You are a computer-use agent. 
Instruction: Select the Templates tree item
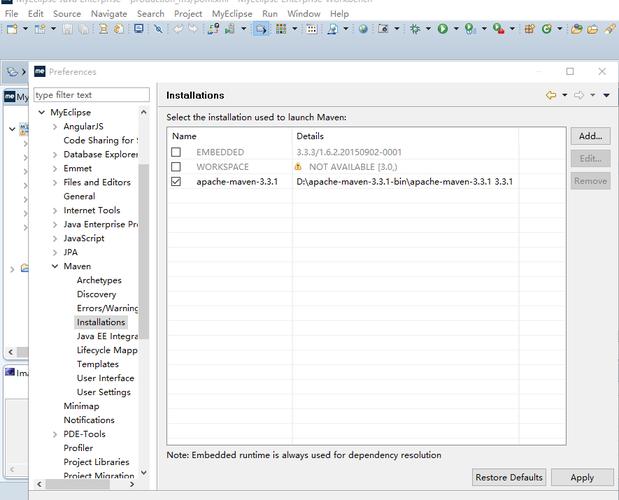(x=98, y=364)
